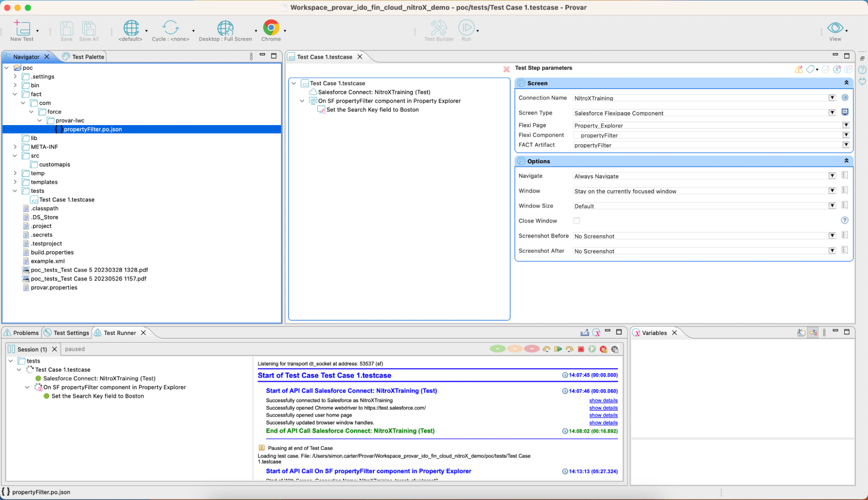Open the Screen Type dropdown
868x500 pixels.
(x=832, y=113)
